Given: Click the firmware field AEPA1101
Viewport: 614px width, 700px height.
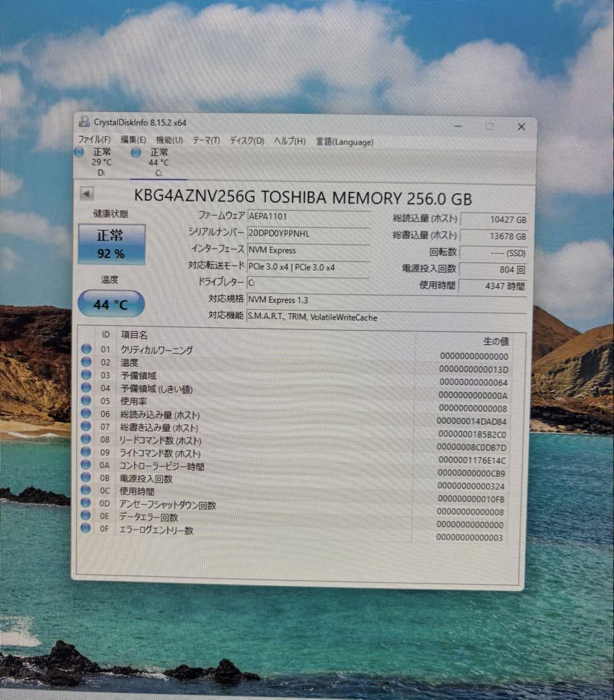Looking at the screenshot, I should click(x=308, y=216).
